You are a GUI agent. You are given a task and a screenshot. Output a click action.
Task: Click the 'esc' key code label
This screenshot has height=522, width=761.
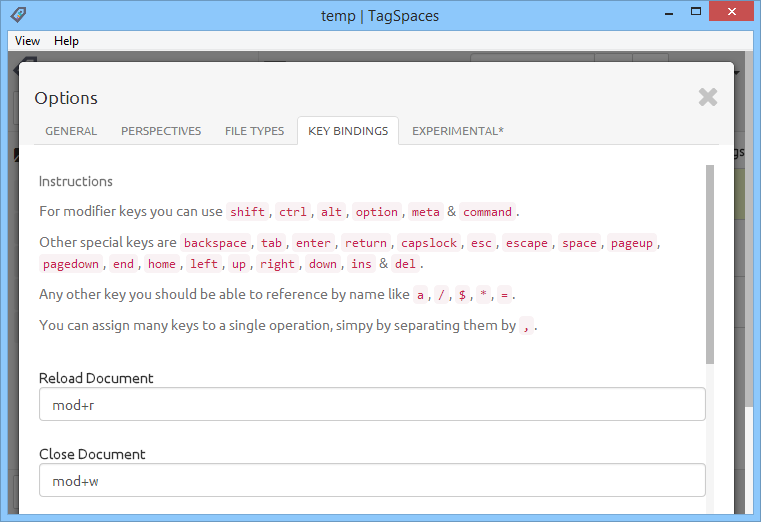pos(481,243)
